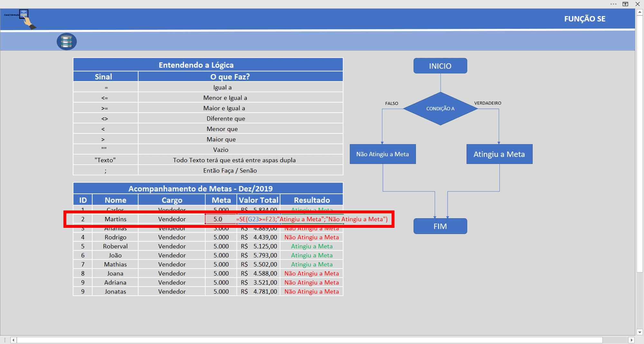Select the cell Vazio

click(x=241, y=149)
